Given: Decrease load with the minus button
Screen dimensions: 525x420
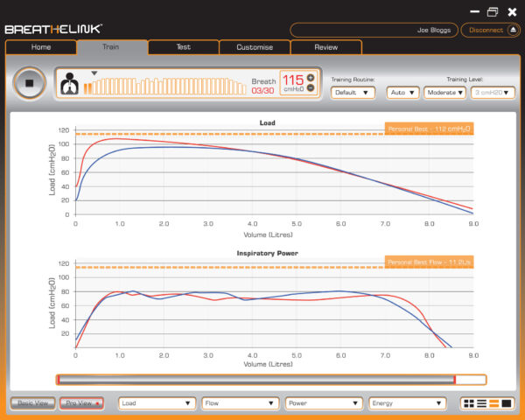Looking at the screenshot, I should (310, 89).
